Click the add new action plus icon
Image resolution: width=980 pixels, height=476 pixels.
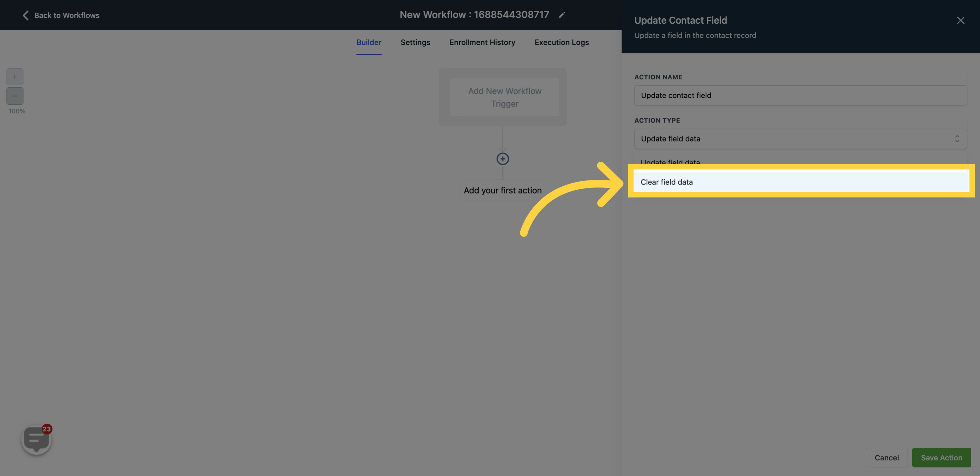click(x=503, y=158)
